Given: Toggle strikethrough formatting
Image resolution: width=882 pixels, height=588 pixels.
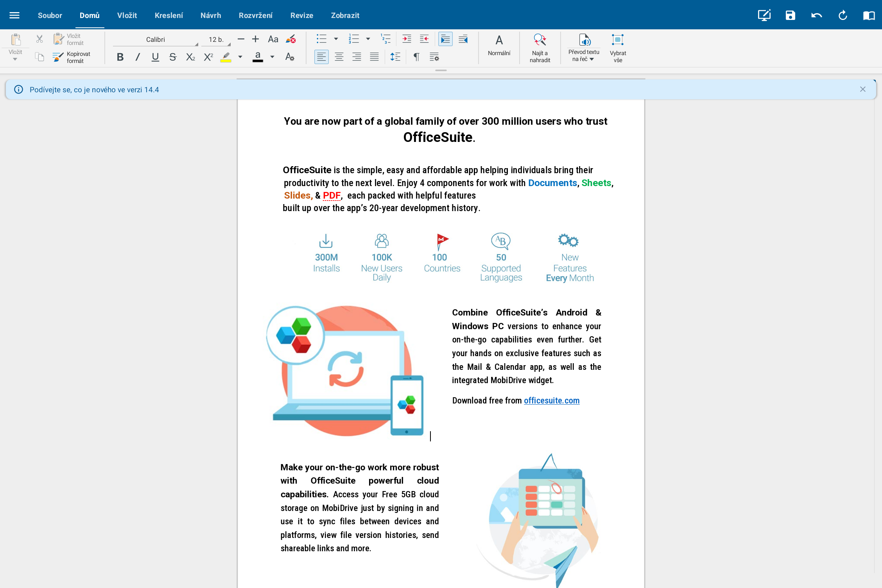Looking at the screenshot, I should click(x=173, y=57).
